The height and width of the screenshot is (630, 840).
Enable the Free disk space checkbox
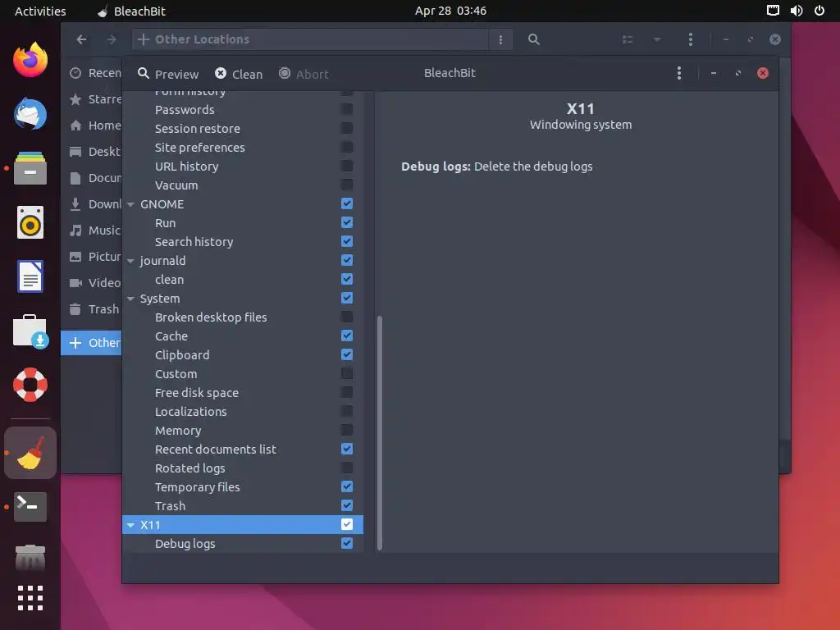point(347,392)
